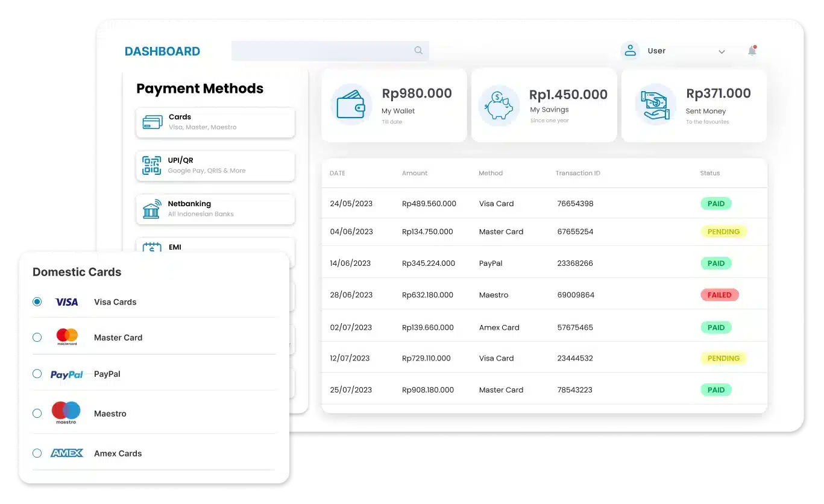This screenshot has height=504, width=824.
Task: Click the Netbanking bank building icon
Action: coord(151,209)
